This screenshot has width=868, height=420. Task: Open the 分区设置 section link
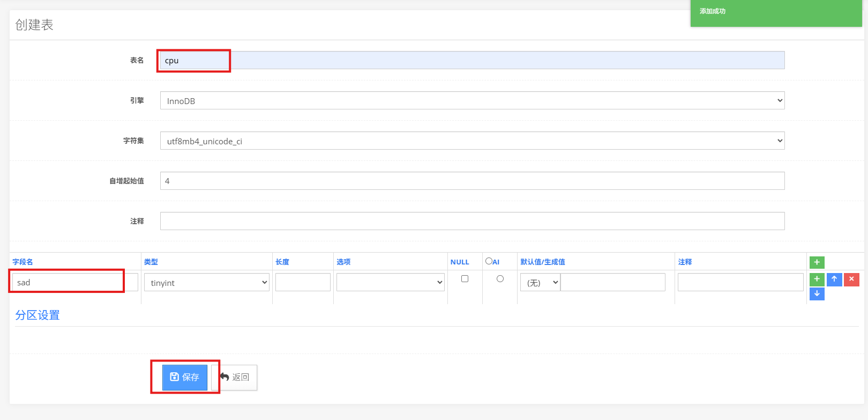click(38, 315)
